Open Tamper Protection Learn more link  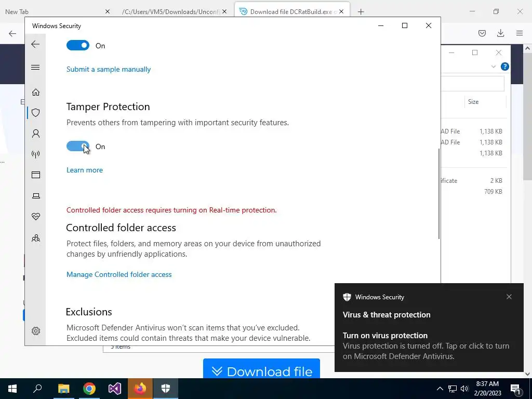click(85, 170)
